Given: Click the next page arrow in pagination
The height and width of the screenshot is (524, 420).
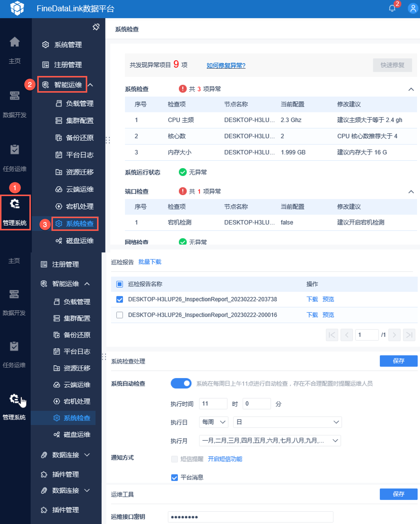Looking at the screenshot, I should (394, 335).
